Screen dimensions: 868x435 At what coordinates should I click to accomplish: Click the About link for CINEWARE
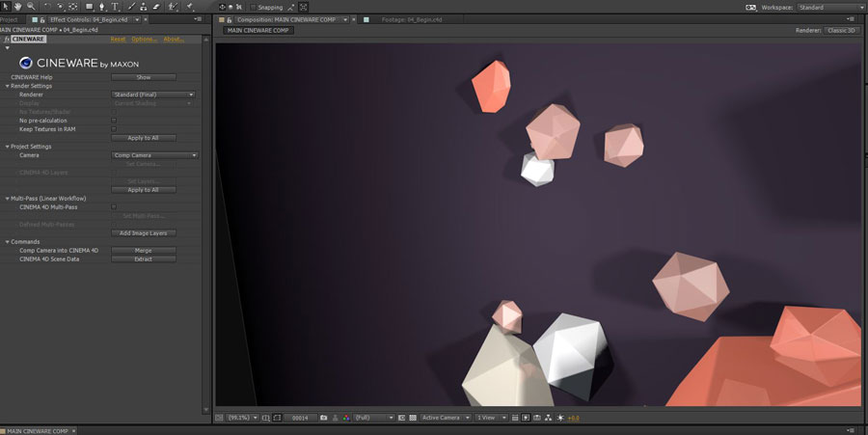pos(174,40)
